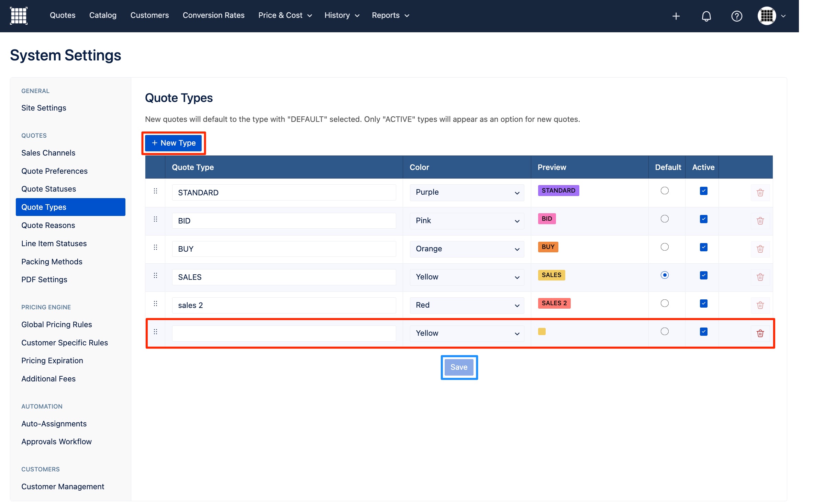
Task: Focus the empty quote type name field
Action: pyautogui.click(x=284, y=333)
